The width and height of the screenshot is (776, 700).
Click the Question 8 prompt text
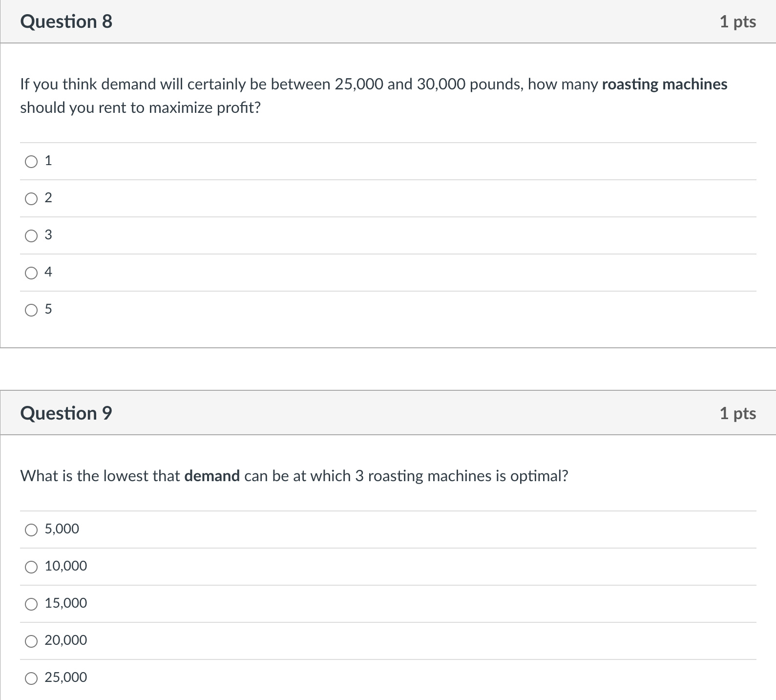click(374, 96)
